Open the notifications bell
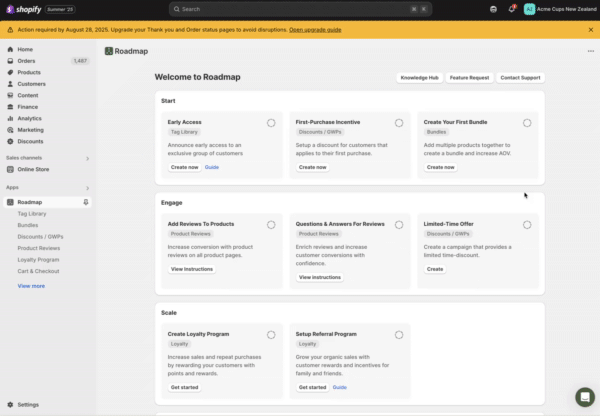 coord(512,9)
